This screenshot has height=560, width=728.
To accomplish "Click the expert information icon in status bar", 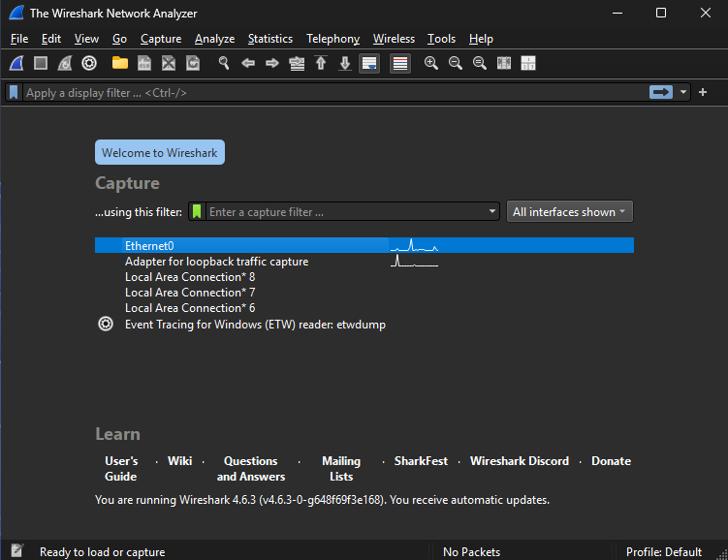I will [16, 550].
